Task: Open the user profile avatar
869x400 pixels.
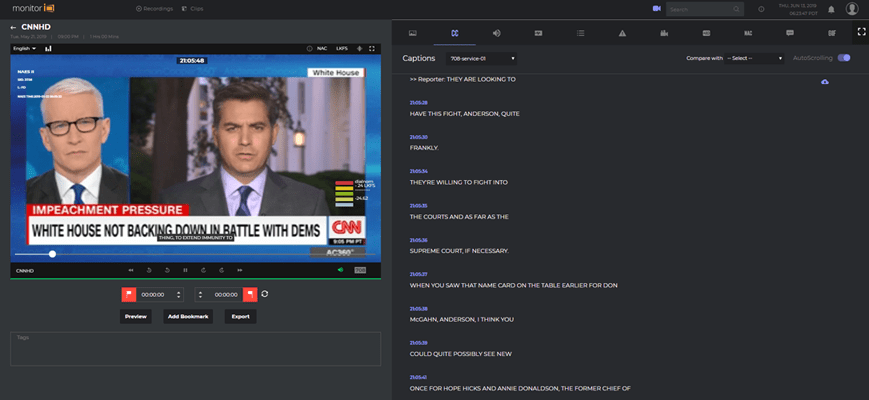Action: click(852, 8)
